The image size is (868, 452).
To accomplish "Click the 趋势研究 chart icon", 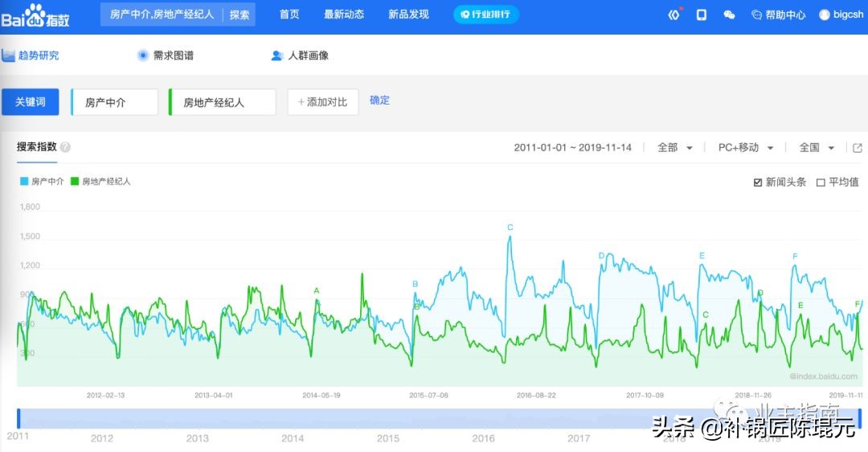I will tap(8, 55).
